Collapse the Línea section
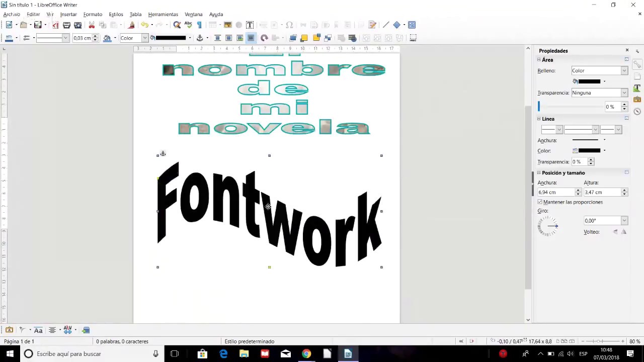Image resolution: width=644 pixels, height=362 pixels. [x=539, y=119]
